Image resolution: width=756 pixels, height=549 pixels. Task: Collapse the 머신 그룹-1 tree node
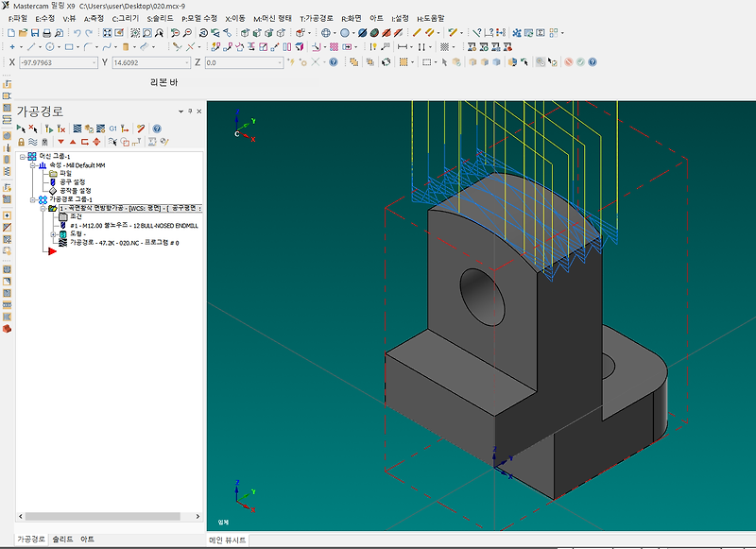22,156
